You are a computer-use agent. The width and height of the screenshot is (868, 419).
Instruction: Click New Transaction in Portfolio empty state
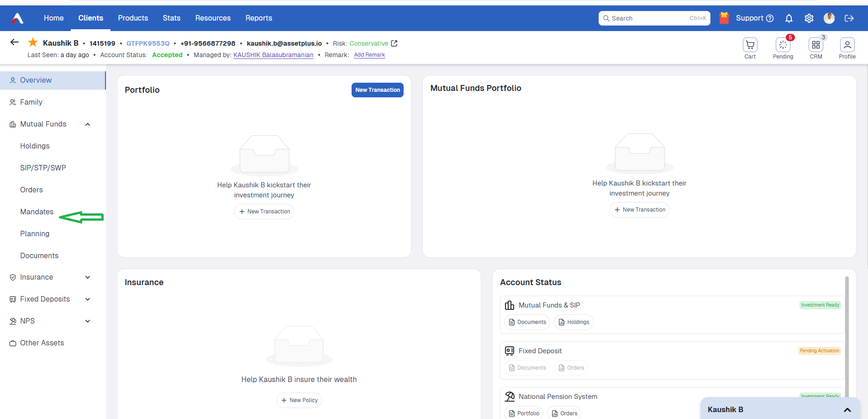coord(264,212)
